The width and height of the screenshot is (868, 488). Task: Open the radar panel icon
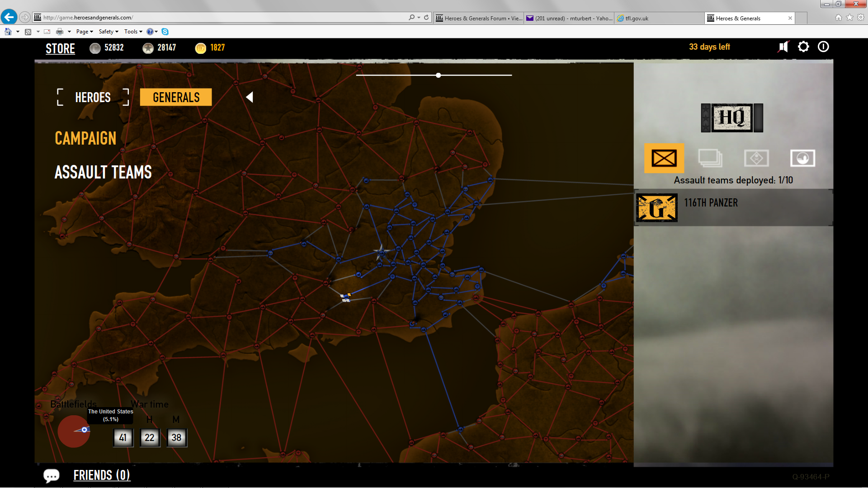pyautogui.click(x=802, y=159)
